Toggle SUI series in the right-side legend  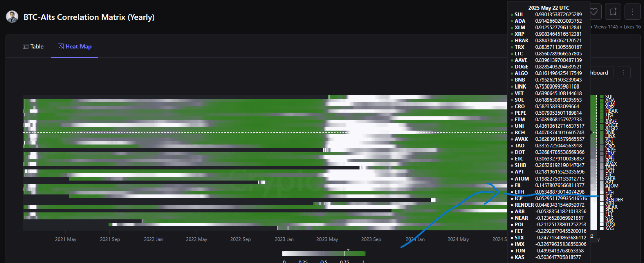[609, 96]
